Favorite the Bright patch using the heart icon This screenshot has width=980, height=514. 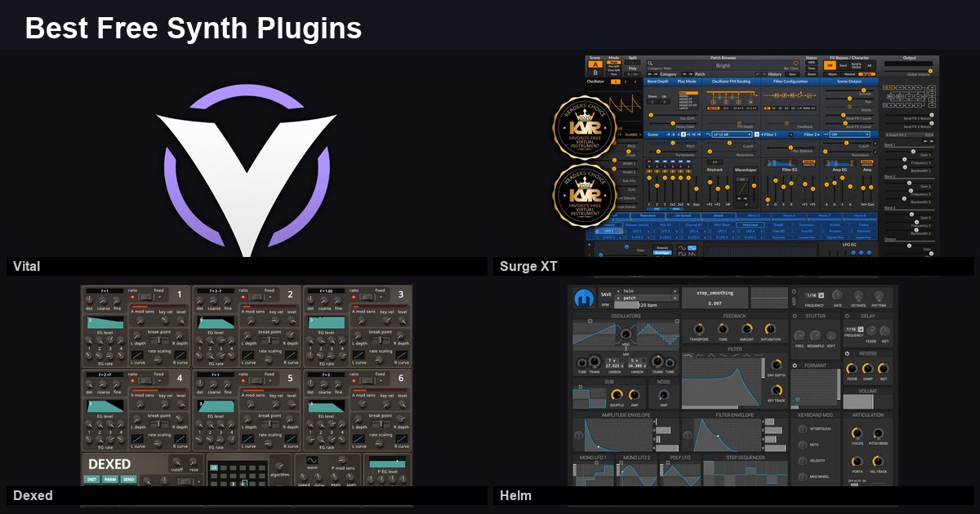pyautogui.click(x=794, y=62)
